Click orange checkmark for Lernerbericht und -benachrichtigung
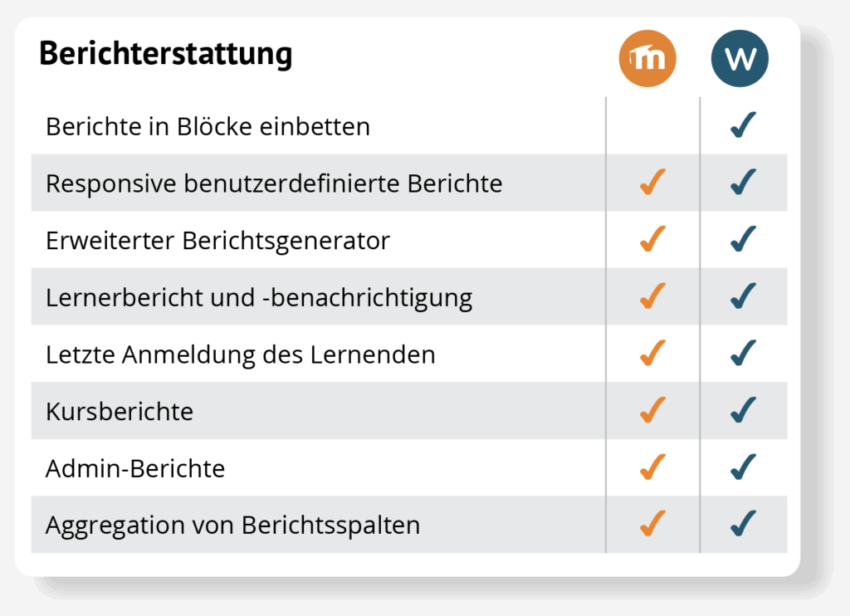This screenshot has height=616, width=850. pos(653,296)
